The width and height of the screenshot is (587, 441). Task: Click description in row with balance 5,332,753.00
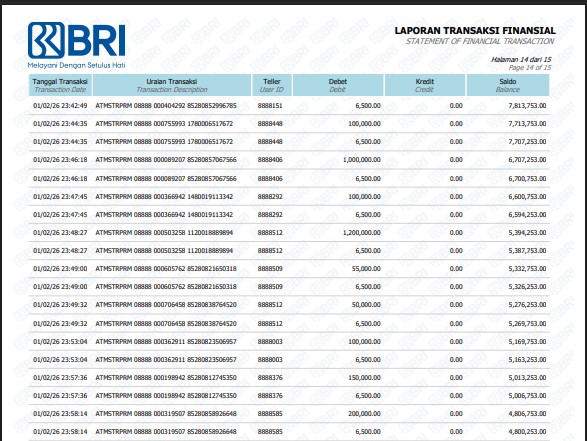166,268
